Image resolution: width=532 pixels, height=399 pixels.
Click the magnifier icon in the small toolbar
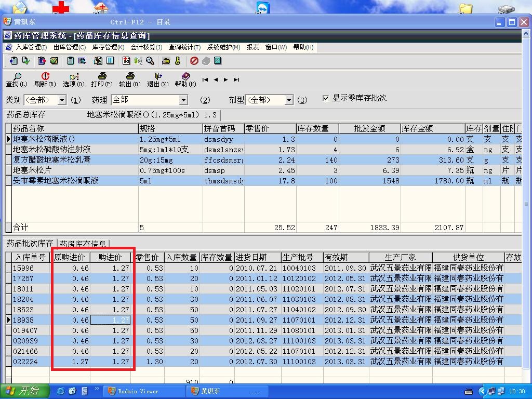(150, 61)
